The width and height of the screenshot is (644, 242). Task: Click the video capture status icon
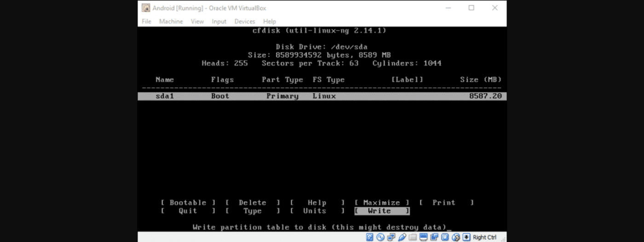[x=434, y=237]
